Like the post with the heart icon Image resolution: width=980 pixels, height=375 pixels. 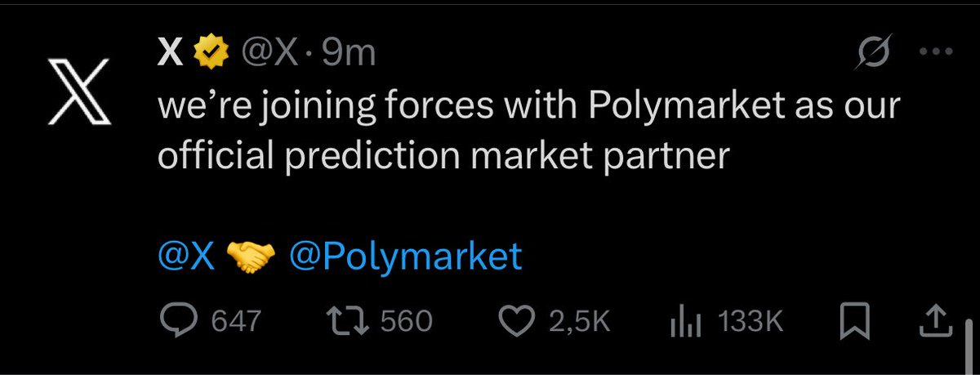click(516, 321)
